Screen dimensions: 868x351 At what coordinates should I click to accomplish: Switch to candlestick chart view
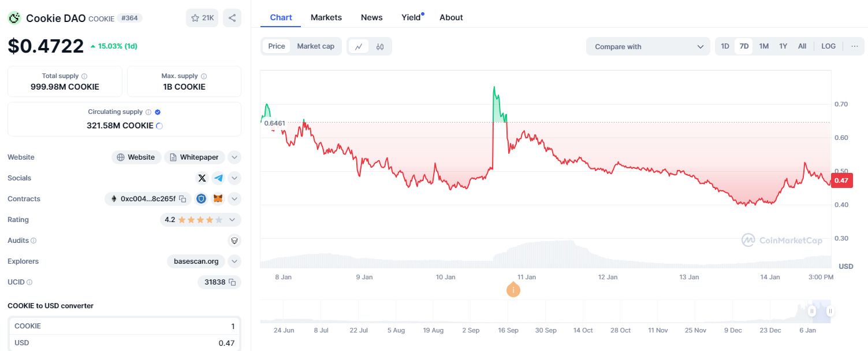pyautogui.click(x=380, y=46)
